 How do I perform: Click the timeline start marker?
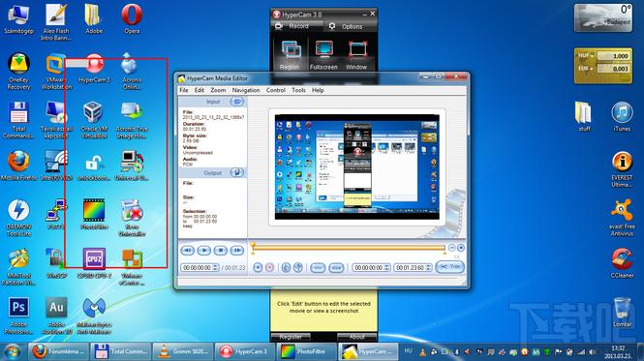(x=253, y=246)
